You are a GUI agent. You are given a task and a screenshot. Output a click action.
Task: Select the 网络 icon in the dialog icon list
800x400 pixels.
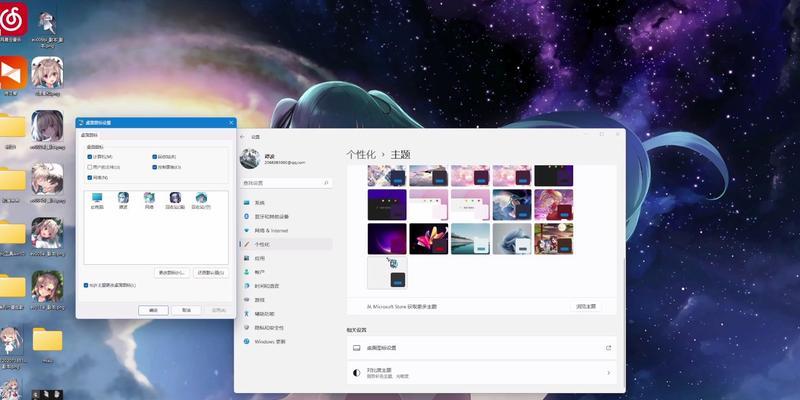point(149,201)
